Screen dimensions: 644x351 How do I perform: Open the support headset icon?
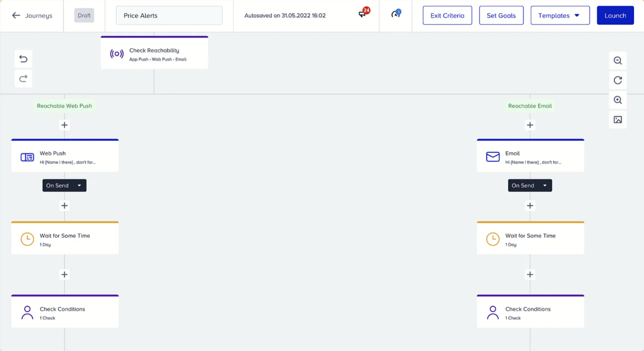396,14
